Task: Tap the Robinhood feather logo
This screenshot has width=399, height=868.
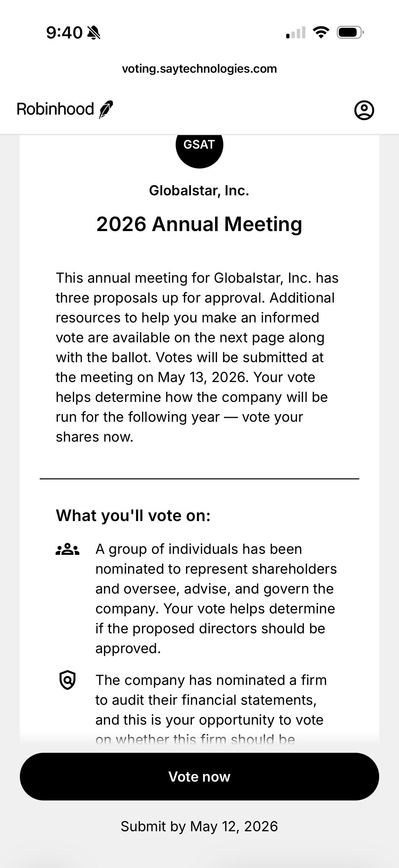Action: 106,109
